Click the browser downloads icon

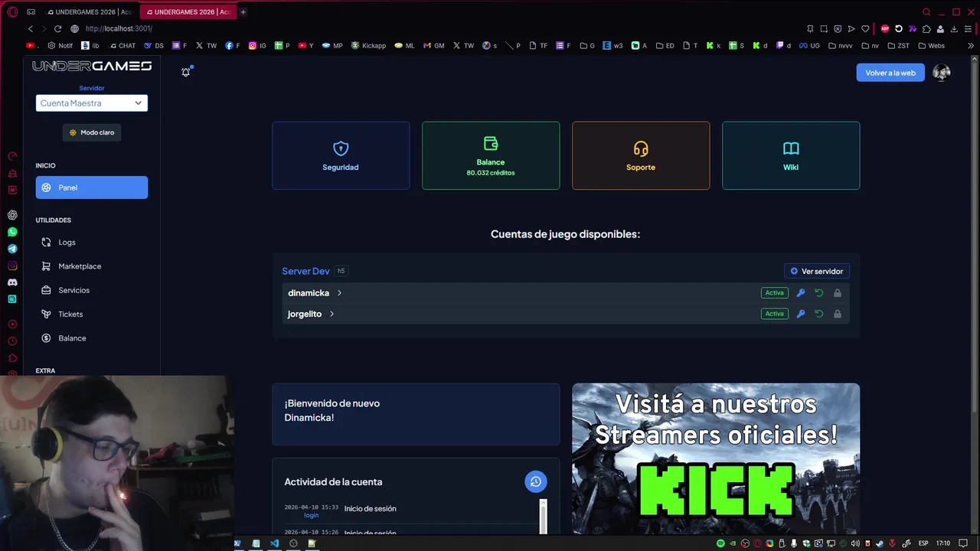(954, 28)
